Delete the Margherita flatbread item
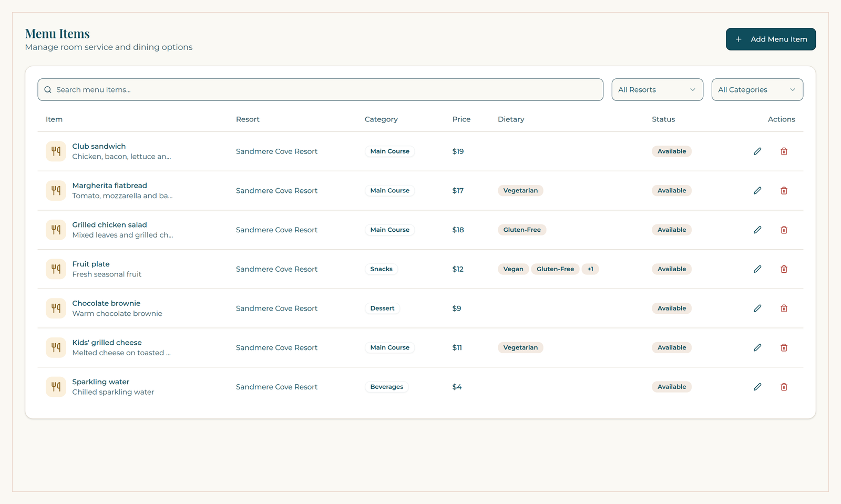 784,191
